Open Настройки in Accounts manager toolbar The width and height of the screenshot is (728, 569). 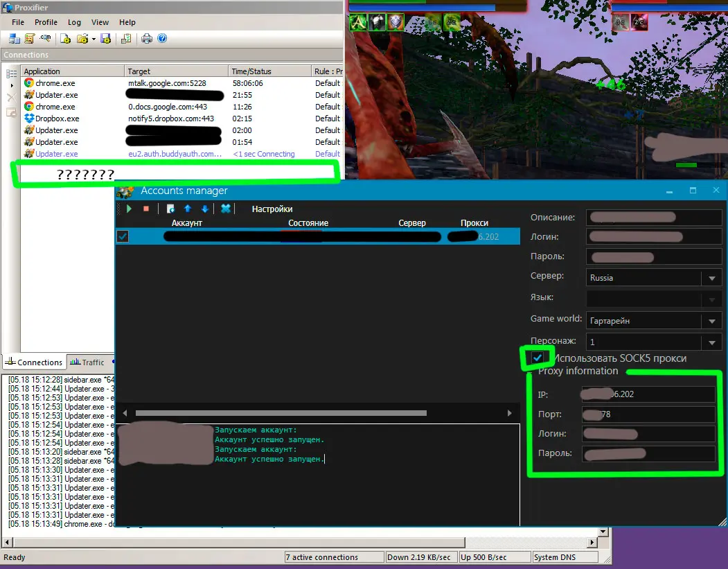[x=272, y=209]
